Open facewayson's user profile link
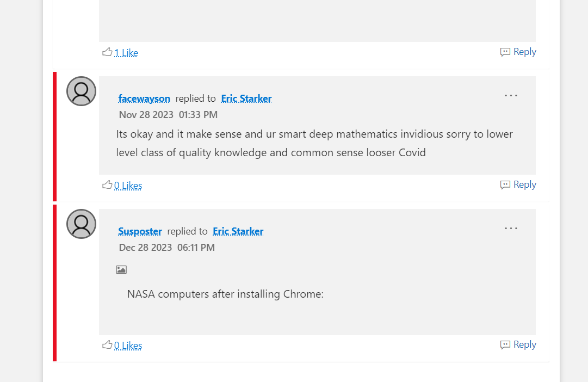588x382 pixels. [x=144, y=98]
